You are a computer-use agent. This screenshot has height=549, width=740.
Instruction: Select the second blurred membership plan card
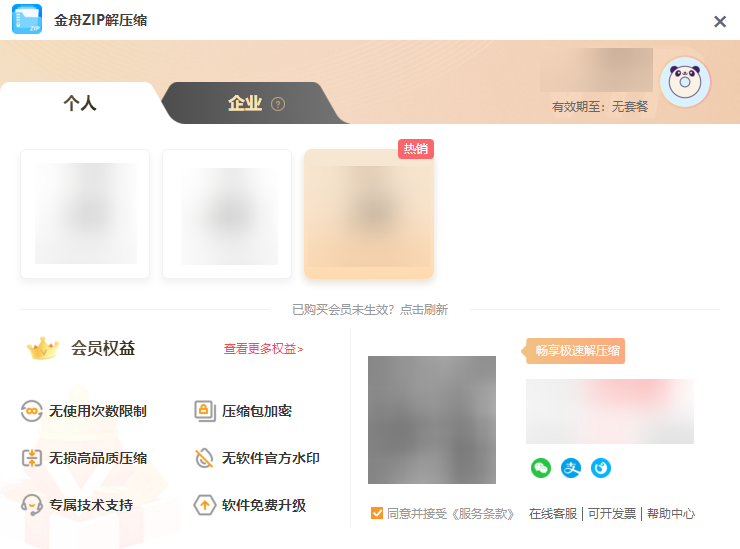coord(227,214)
